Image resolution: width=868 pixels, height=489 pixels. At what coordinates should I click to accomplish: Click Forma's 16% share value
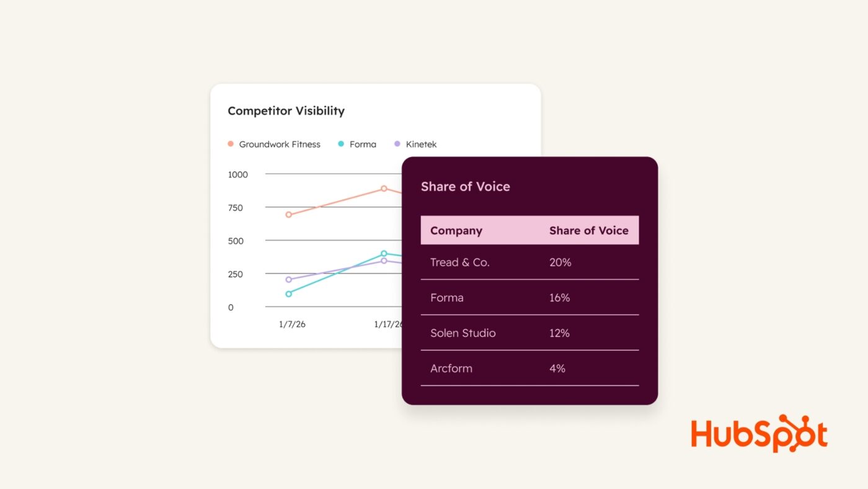click(559, 298)
